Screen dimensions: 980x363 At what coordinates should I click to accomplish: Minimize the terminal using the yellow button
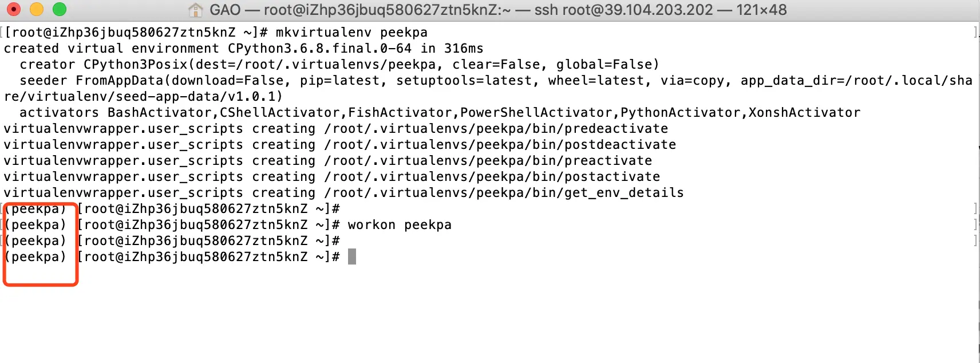pyautogui.click(x=37, y=9)
